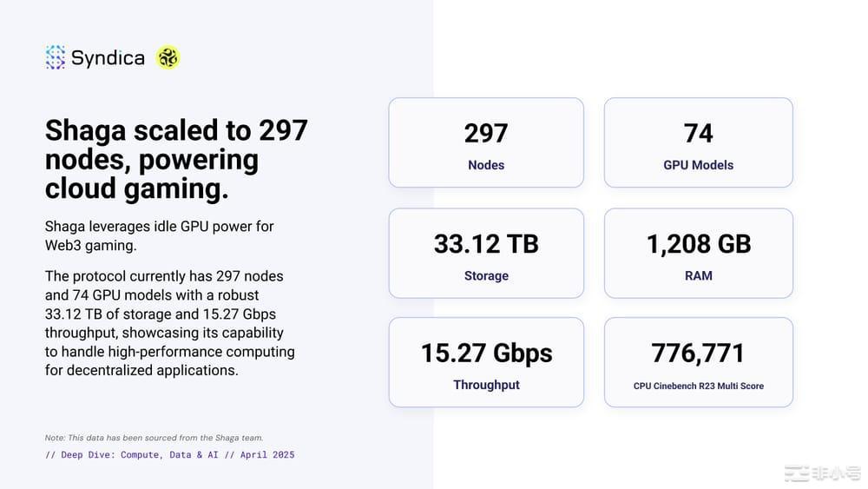Click the "Shaga scaled to 297 nodes" headline

point(176,160)
